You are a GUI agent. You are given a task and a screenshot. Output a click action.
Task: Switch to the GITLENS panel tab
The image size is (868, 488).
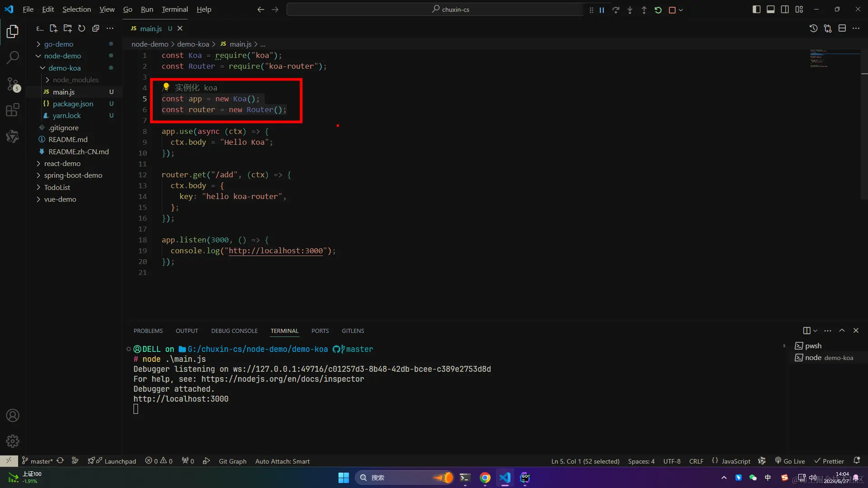coord(353,331)
